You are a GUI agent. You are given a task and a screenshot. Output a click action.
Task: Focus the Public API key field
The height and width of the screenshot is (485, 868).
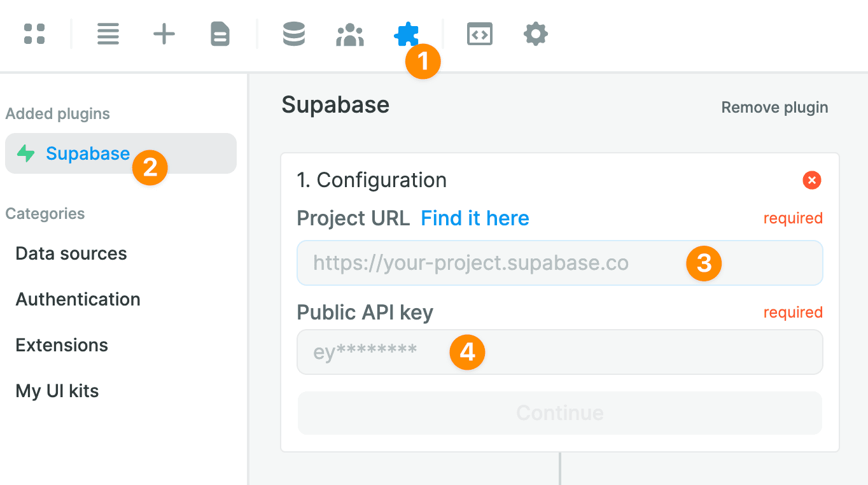[560, 352]
